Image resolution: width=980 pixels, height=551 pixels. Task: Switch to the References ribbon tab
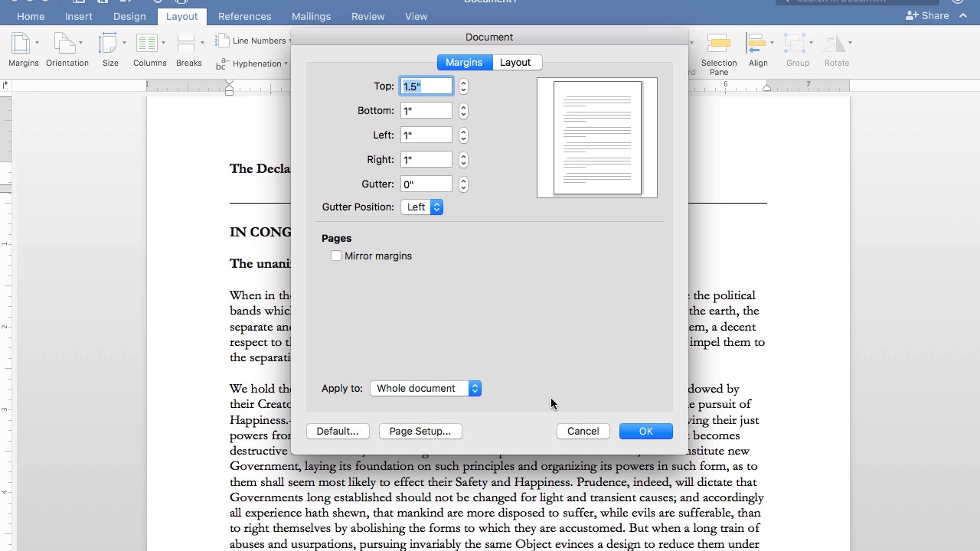(244, 16)
